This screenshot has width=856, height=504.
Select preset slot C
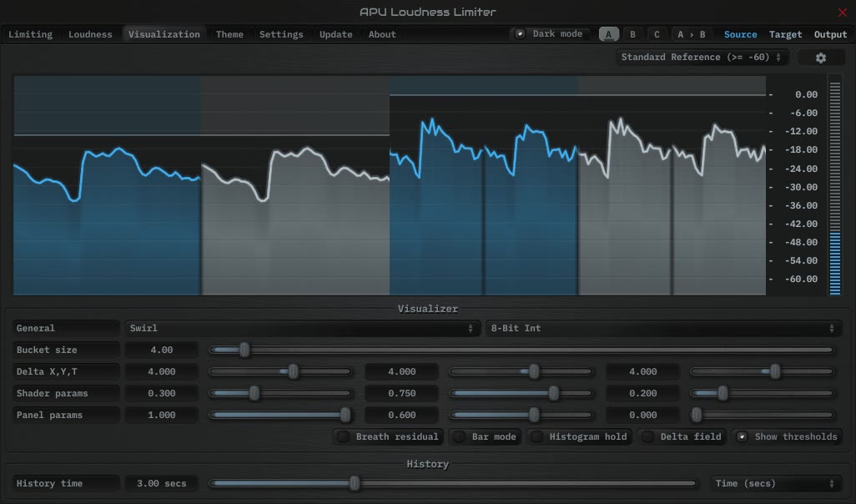tap(657, 34)
